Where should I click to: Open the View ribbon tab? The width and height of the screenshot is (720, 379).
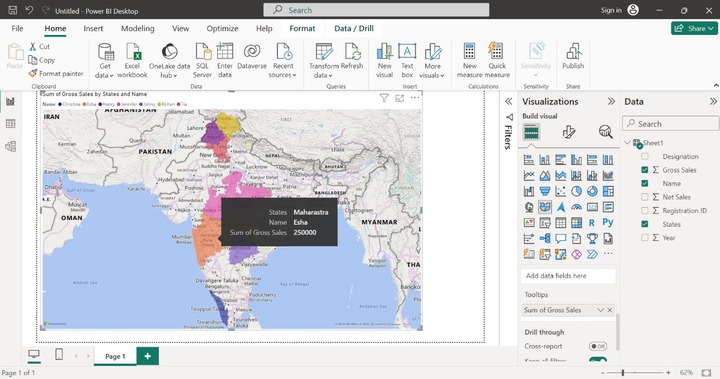click(x=180, y=28)
